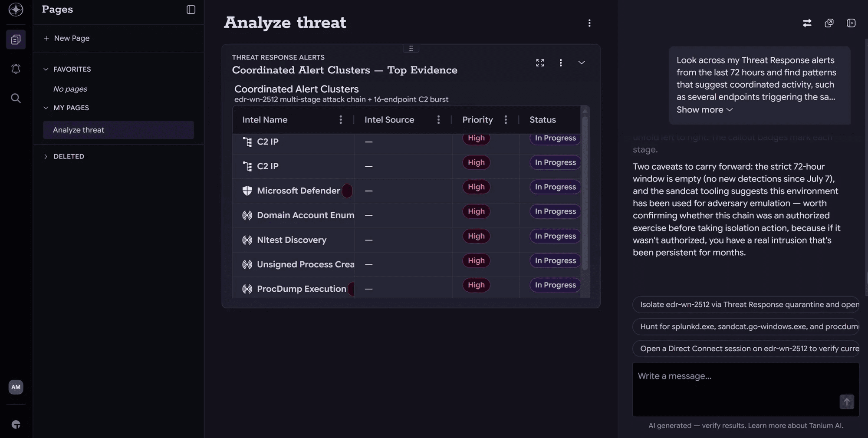Click Nltest Discovery row name
The height and width of the screenshot is (438, 868).
pos(292,240)
